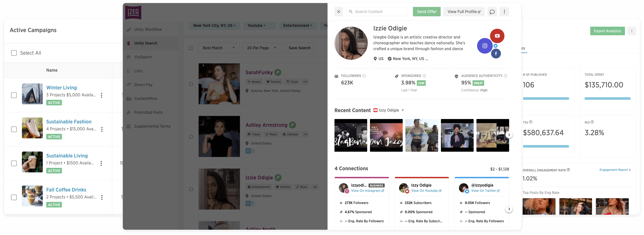This screenshot has width=644, height=235.
Task: Go to Direct Pay
Action: (x=143, y=85)
